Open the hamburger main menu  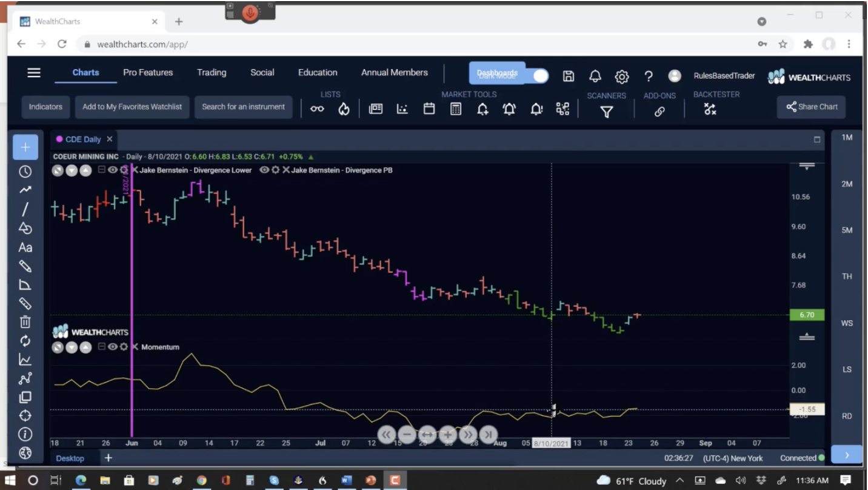coord(34,73)
